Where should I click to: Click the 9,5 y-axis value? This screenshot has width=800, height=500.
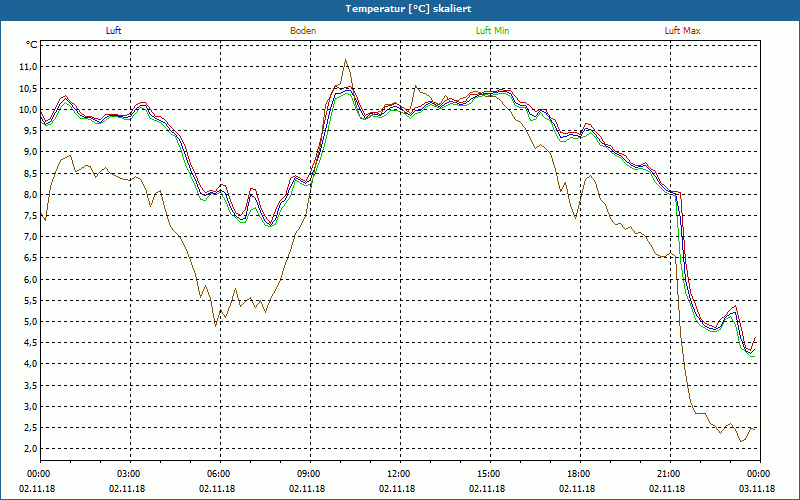pos(30,131)
